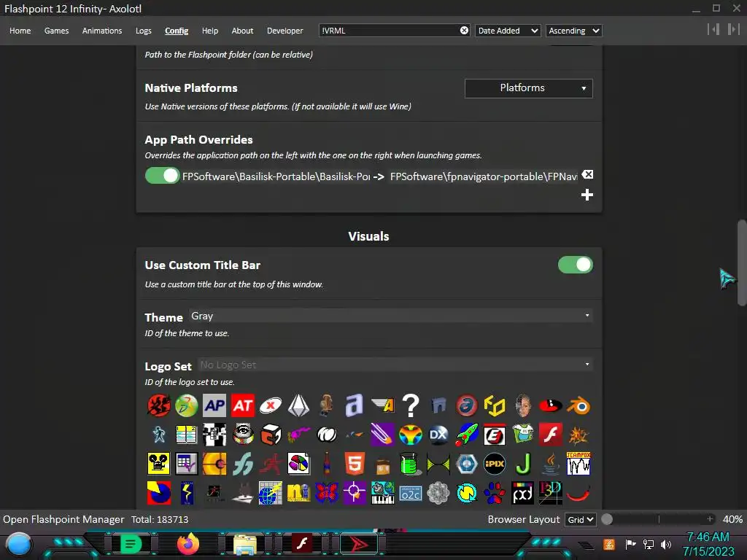
Task: Adjust the thumbnail scale slider
Action: pyautogui.click(x=659, y=519)
